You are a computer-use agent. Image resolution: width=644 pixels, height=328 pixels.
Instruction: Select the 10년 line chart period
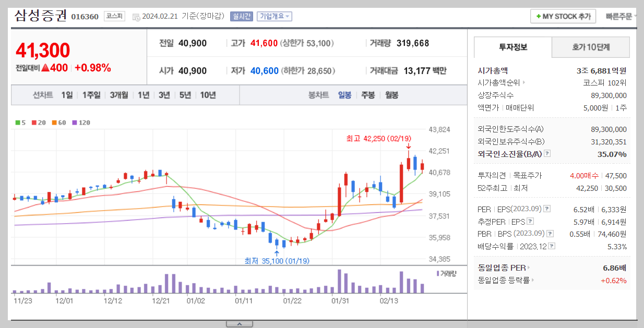[x=208, y=95]
